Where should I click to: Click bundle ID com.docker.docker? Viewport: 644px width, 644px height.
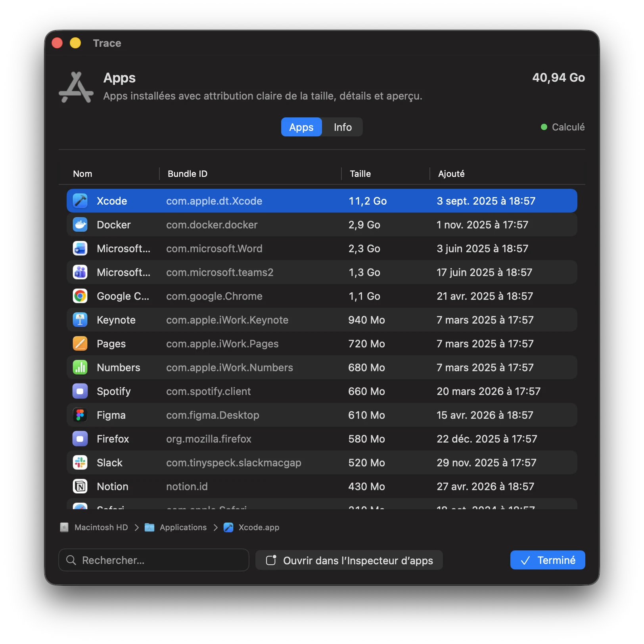tap(212, 225)
